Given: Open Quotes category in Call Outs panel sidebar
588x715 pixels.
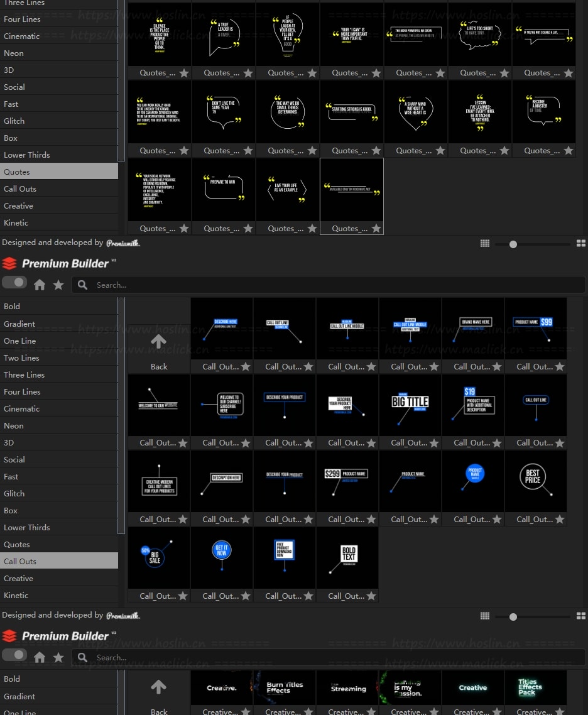Looking at the screenshot, I should 59,545.
